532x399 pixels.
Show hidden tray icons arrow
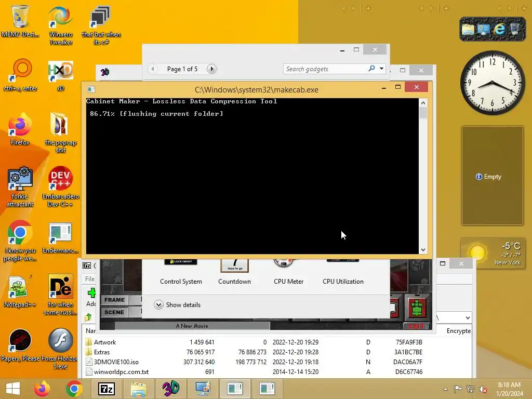point(445,389)
